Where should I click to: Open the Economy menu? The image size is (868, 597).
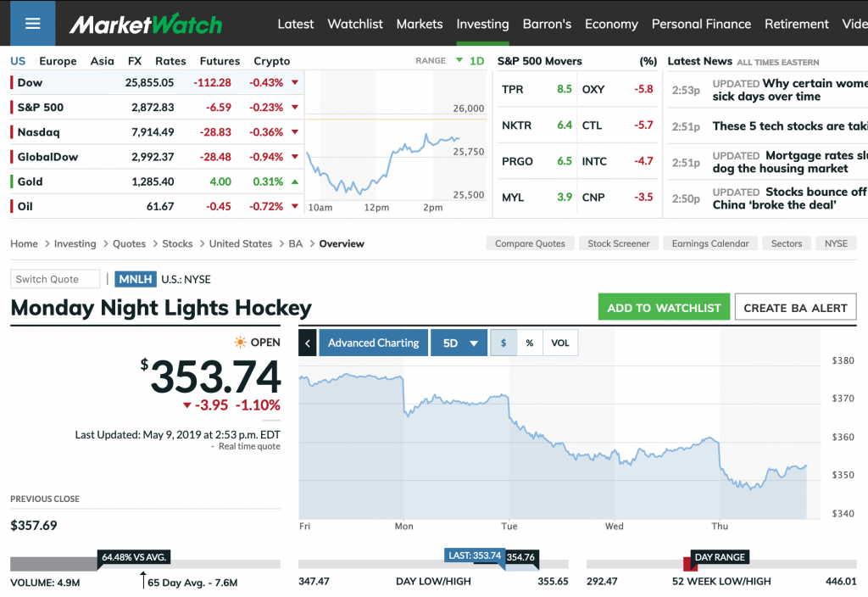coord(612,24)
